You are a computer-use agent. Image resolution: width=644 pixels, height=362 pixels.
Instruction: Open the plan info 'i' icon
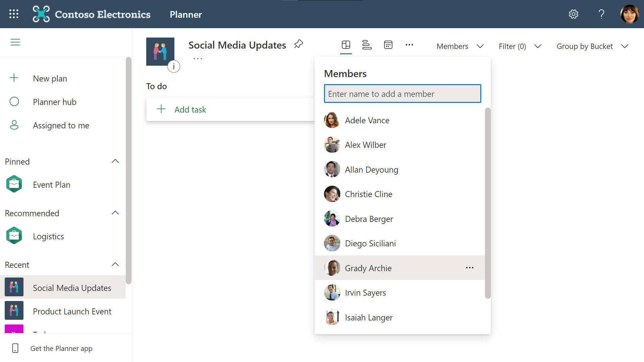click(x=174, y=66)
